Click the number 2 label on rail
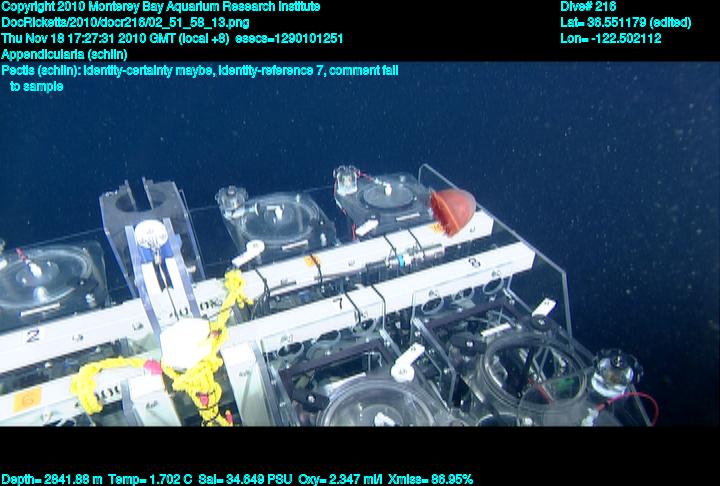 coord(32,334)
